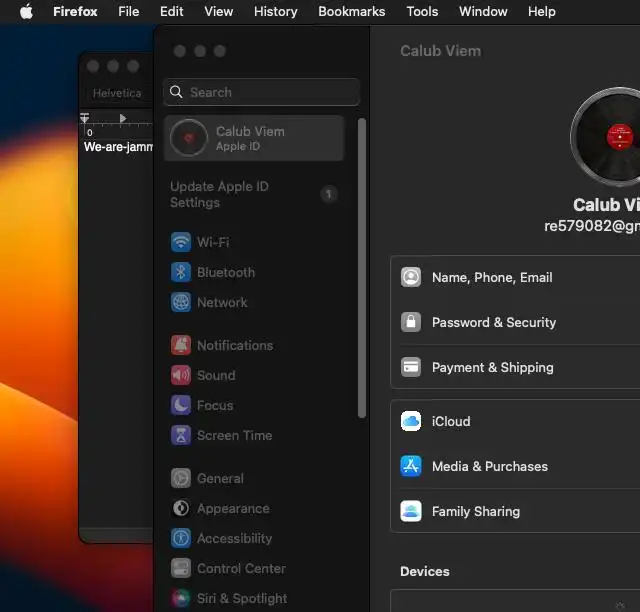
Task: Click the iCloud cloud icon
Action: (x=411, y=421)
